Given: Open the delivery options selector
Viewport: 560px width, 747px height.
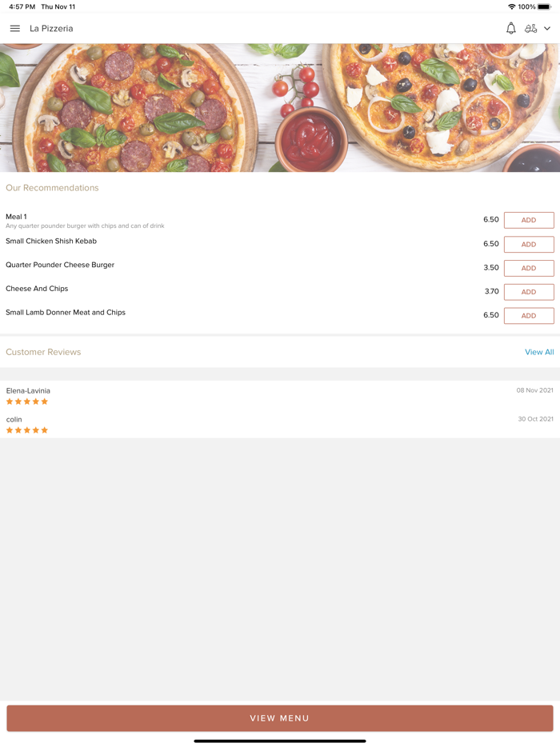Looking at the screenshot, I should click(532, 28).
